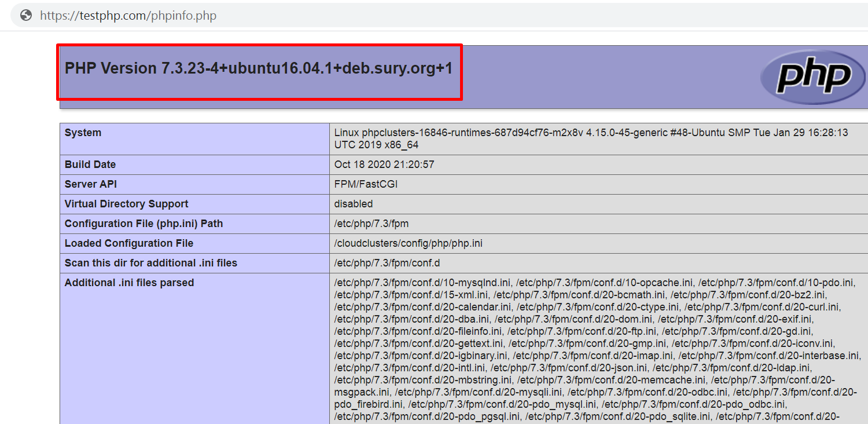Image resolution: width=868 pixels, height=424 pixels.
Task: Click the globe site info icon
Action: tap(25, 16)
